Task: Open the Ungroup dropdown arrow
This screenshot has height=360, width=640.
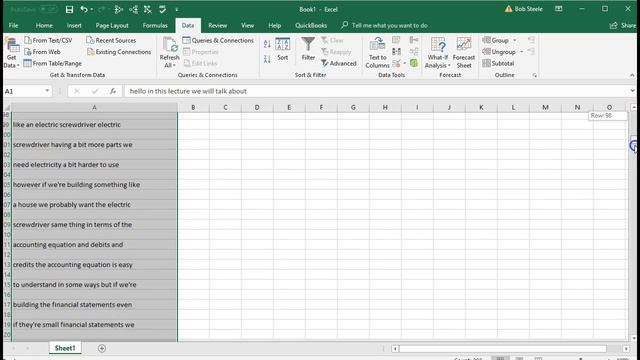Action: tap(522, 52)
